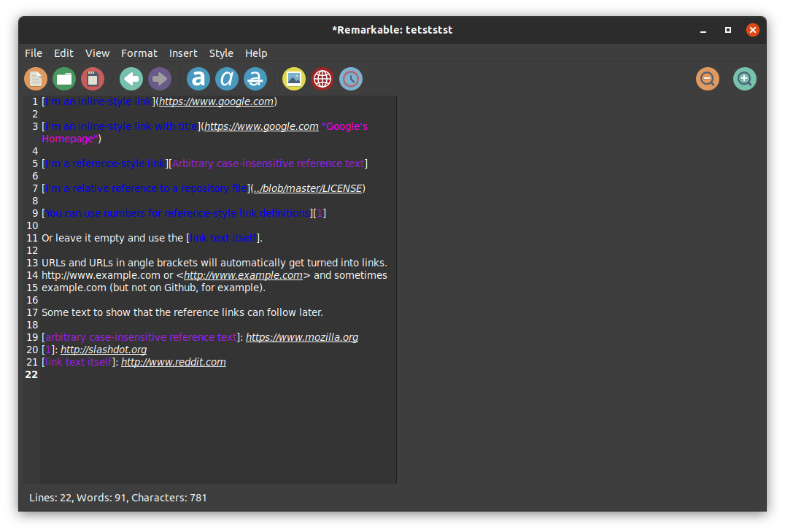The image size is (785, 532).
Task: Insert a timestamp with the clock icon
Action: click(351, 79)
